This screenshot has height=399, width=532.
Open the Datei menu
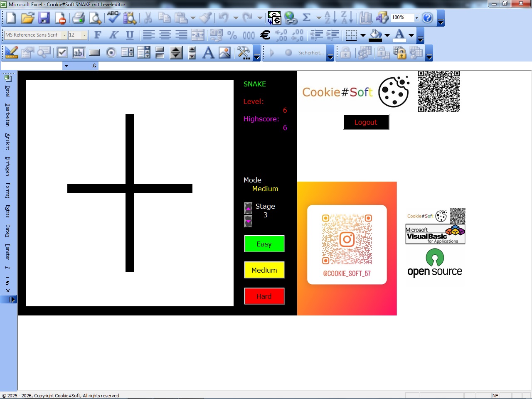tap(7, 91)
